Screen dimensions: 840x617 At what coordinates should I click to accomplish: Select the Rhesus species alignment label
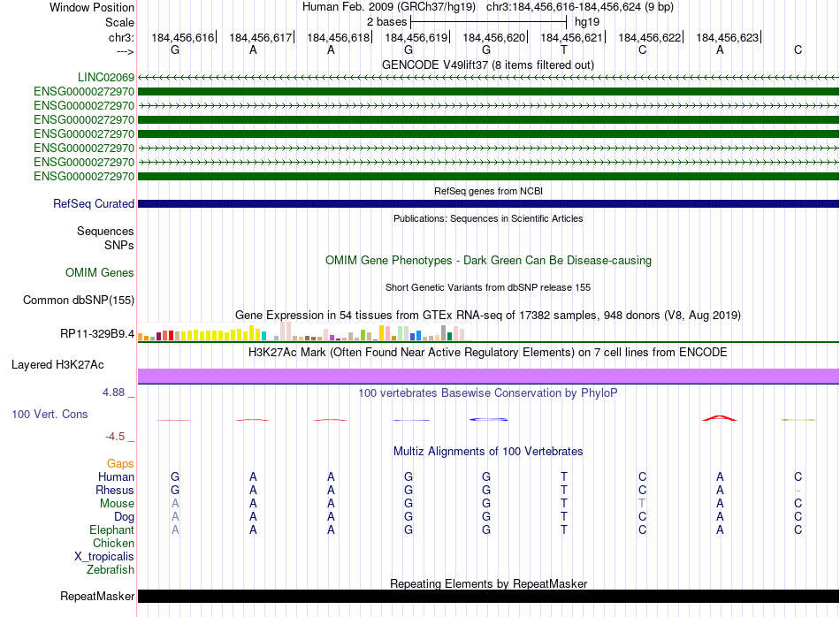pos(115,491)
